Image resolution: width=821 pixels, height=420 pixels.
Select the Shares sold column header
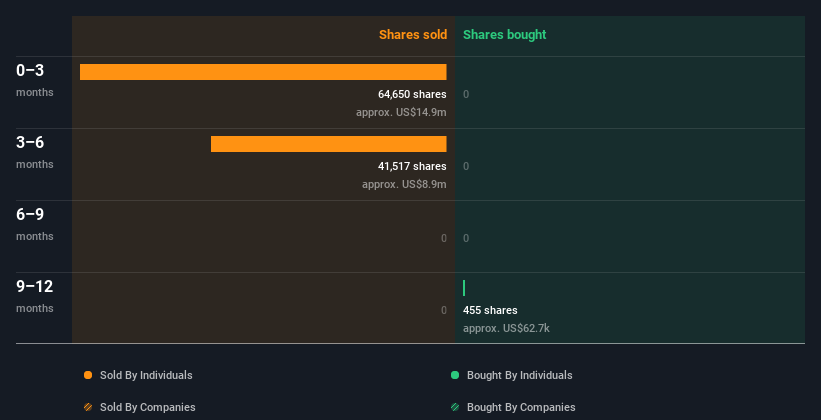(x=412, y=35)
